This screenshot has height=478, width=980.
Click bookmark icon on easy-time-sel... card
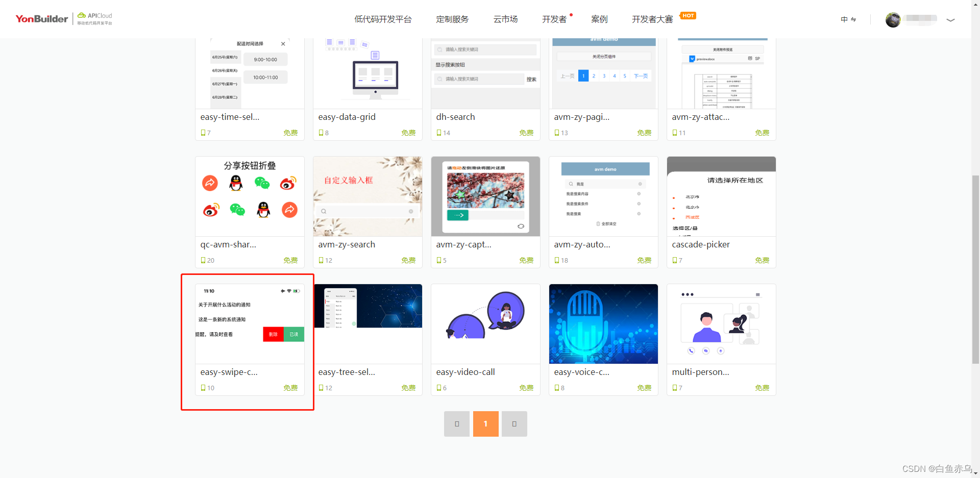click(203, 133)
